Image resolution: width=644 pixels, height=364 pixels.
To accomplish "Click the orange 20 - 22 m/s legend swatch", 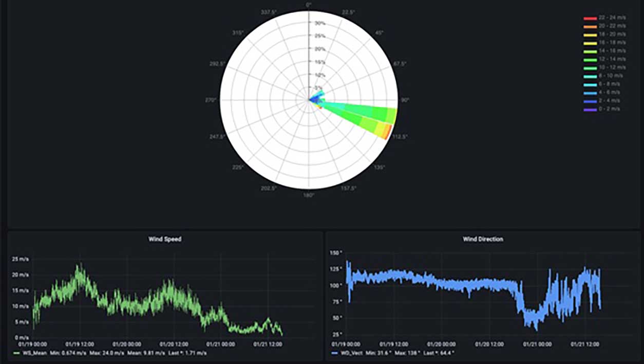I will 590,26.
